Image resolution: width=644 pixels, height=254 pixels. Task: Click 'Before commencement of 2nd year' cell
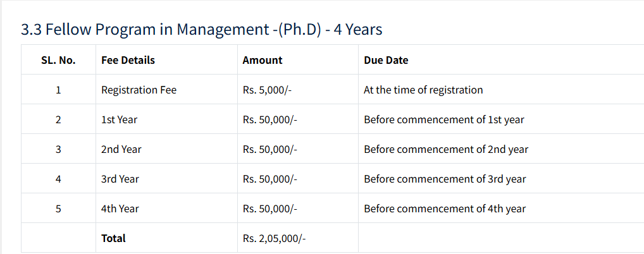point(446,149)
